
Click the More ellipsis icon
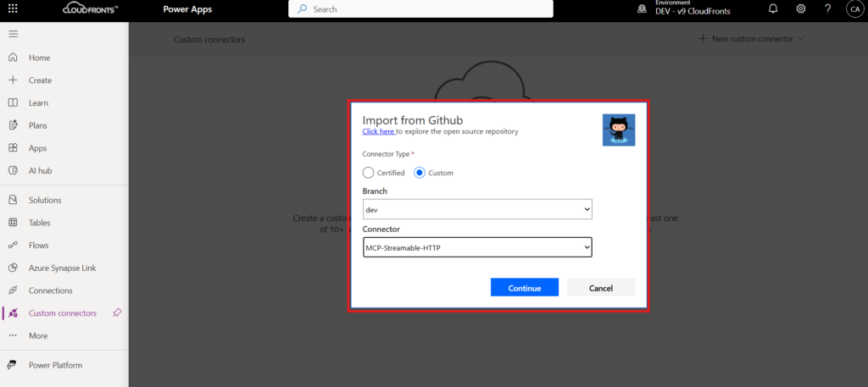(14, 336)
